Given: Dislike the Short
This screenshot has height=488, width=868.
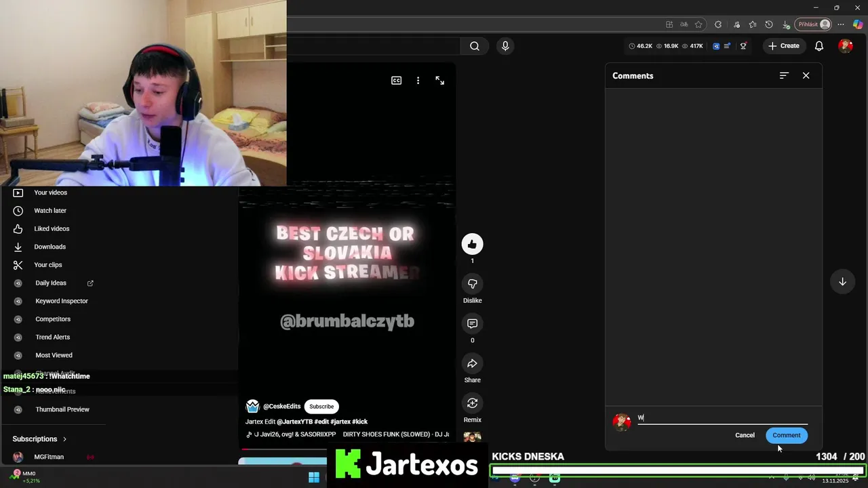Looking at the screenshot, I should [473, 284].
